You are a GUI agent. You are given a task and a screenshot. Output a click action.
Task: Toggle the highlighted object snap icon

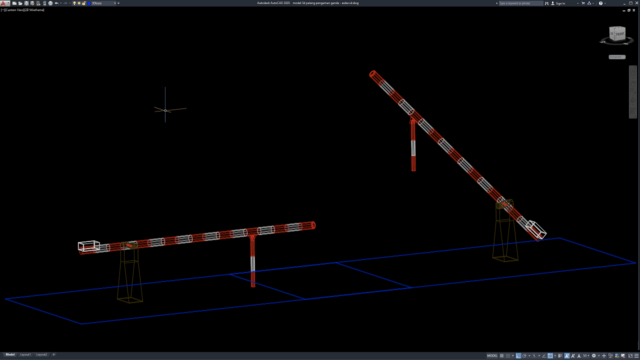pos(550,356)
